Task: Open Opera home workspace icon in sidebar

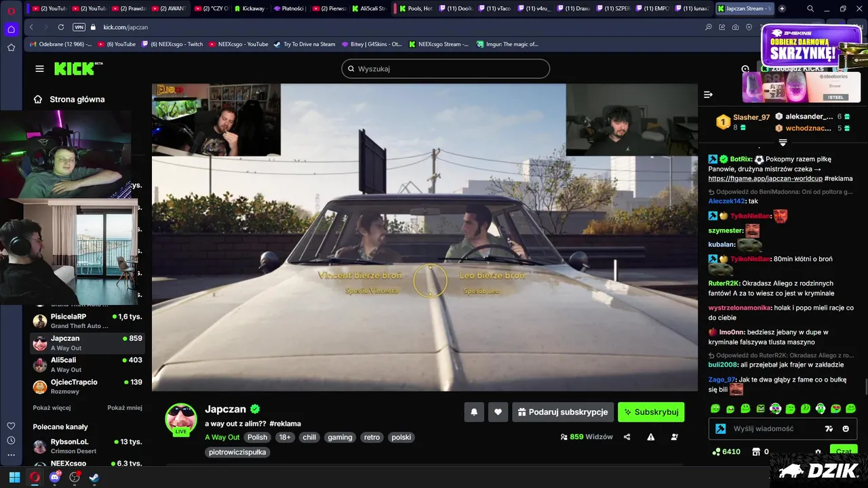Action: (11, 29)
